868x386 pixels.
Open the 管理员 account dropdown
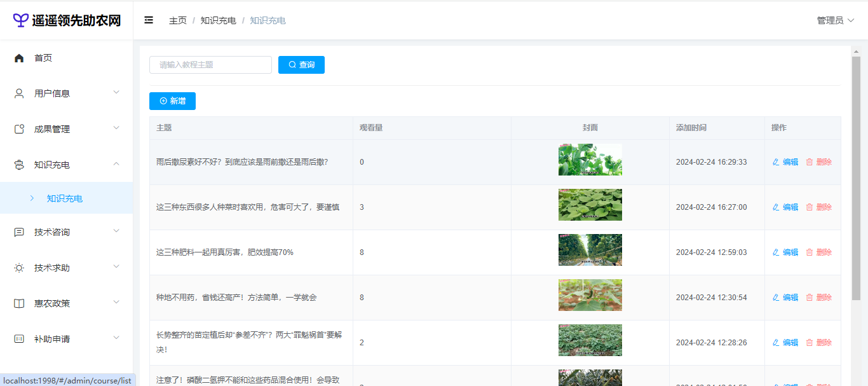pos(835,20)
